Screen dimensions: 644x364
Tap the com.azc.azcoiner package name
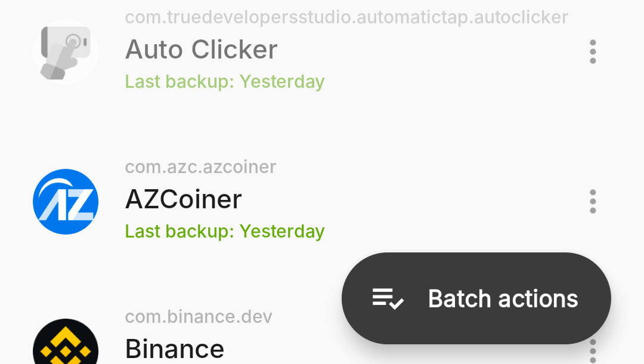click(200, 167)
